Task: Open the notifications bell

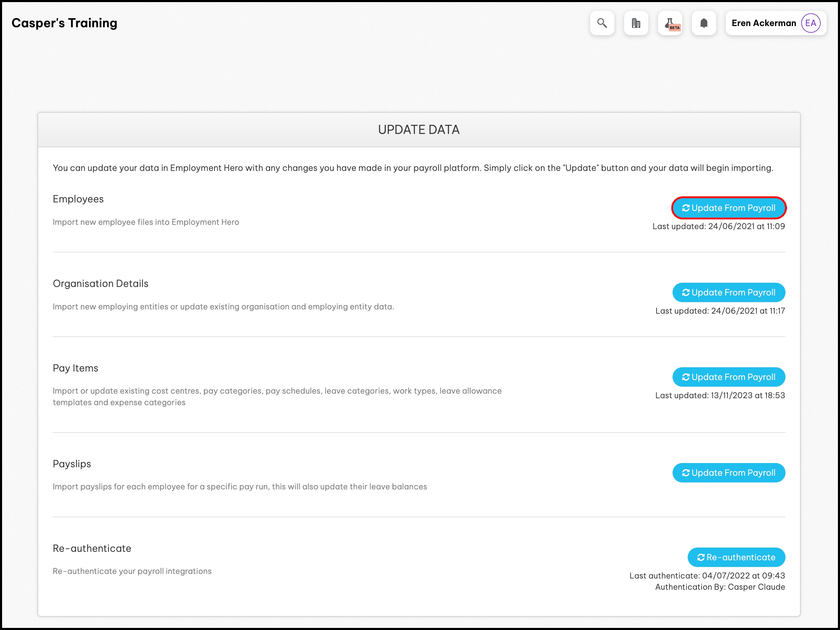Action: click(x=704, y=23)
